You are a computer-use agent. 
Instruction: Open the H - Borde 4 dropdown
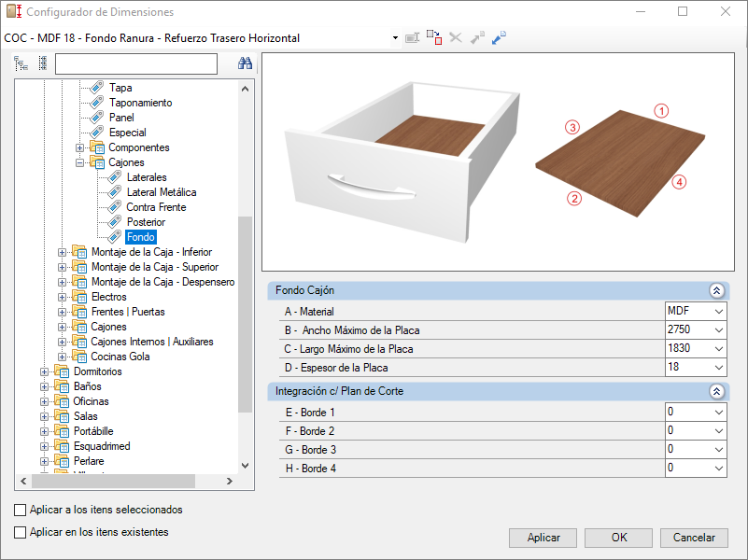point(719,468)
